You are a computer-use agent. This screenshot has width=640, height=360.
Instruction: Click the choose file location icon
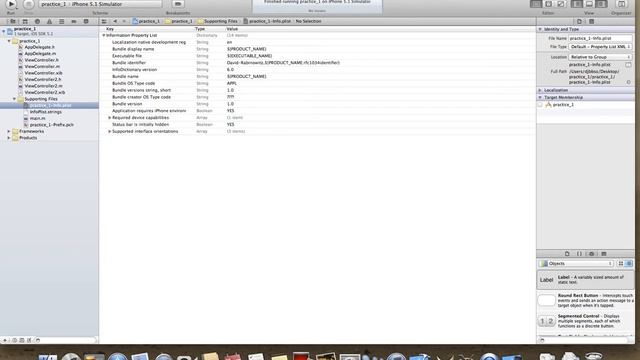tap(628, 65)
